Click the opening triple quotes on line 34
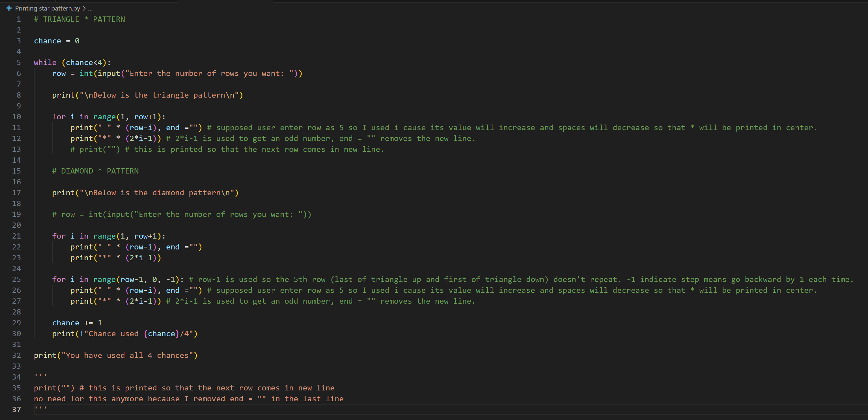The height and width of the screenshot is (420, 868). 40,377
